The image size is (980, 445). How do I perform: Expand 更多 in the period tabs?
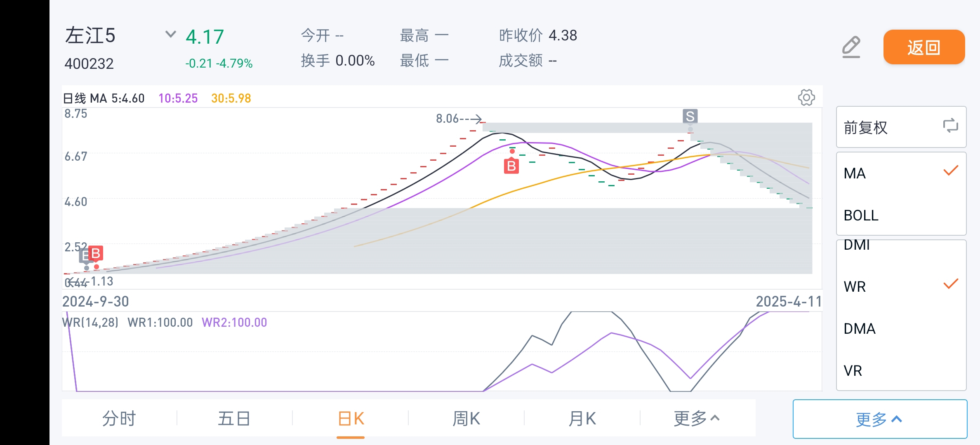(x=697, y=419)
